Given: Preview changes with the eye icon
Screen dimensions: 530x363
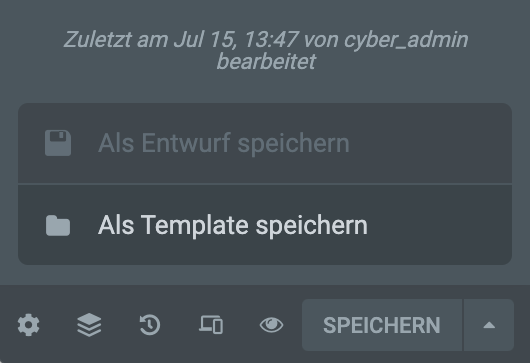Looking at the screenshot, I should click(271, 325).
